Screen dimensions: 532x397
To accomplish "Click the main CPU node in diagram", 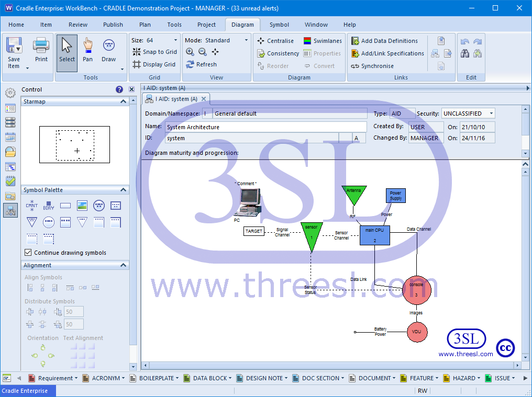I will [x=374, y=235].
